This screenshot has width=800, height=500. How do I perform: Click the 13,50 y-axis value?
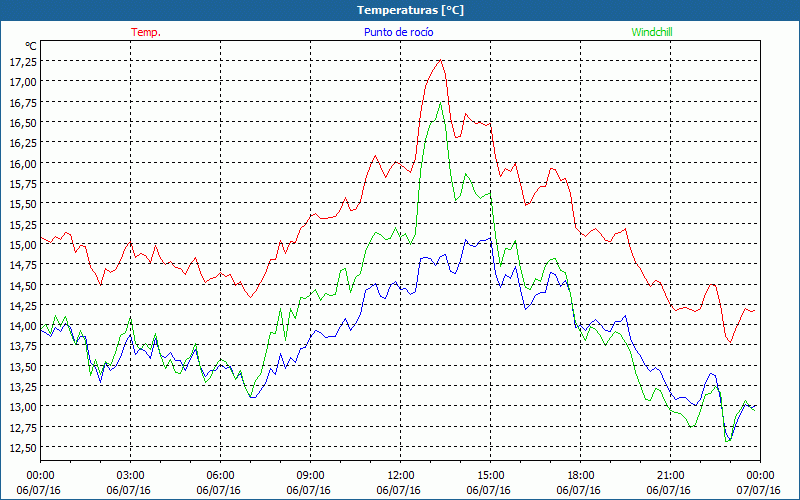coord(22,366)
